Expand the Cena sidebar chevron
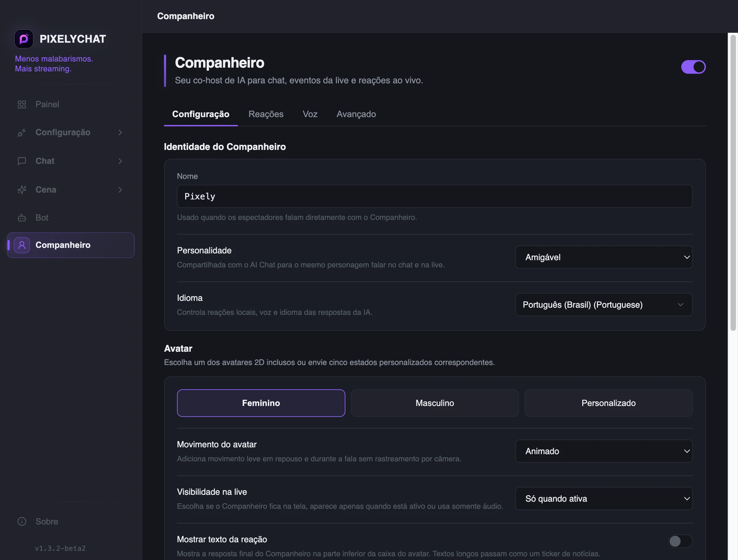The height and width of the screenshot is (560, 738). pyautogui.click(x=120, y=190)
